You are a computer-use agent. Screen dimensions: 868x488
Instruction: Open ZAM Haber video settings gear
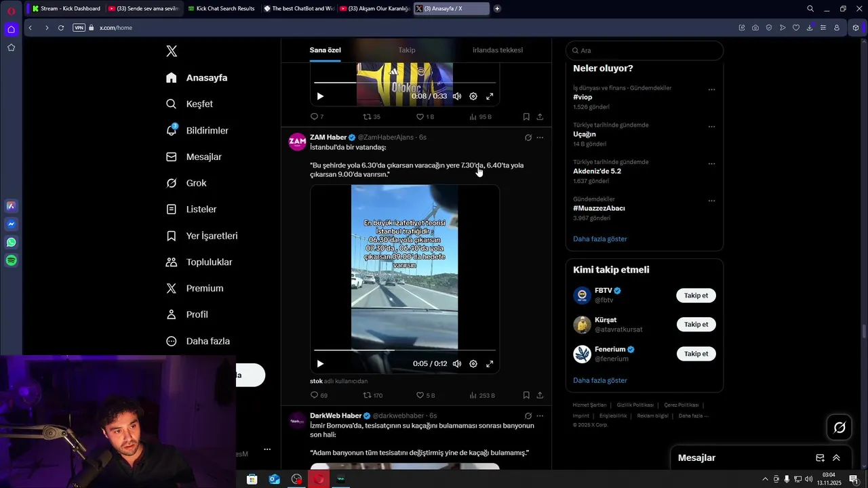[473, 364]
